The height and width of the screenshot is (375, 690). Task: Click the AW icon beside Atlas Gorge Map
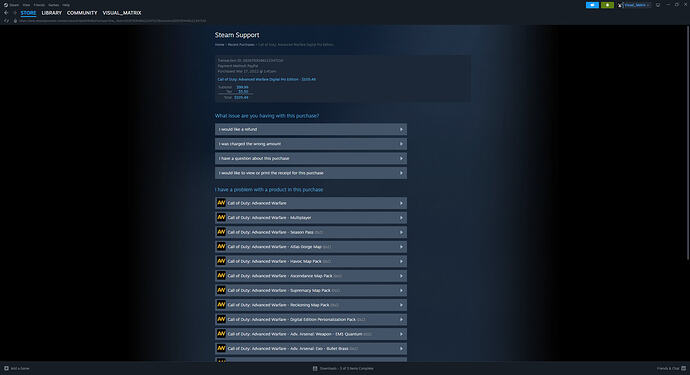click(x=221, y=246)
